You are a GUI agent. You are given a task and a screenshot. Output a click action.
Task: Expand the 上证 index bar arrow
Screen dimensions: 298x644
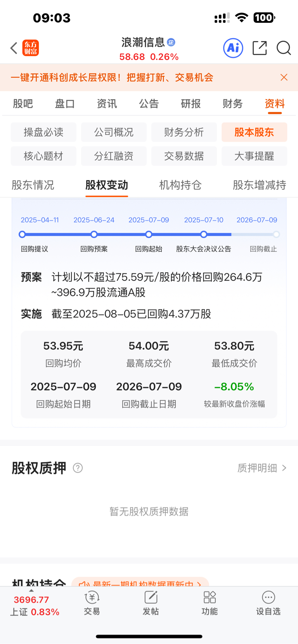click(31, 591)
